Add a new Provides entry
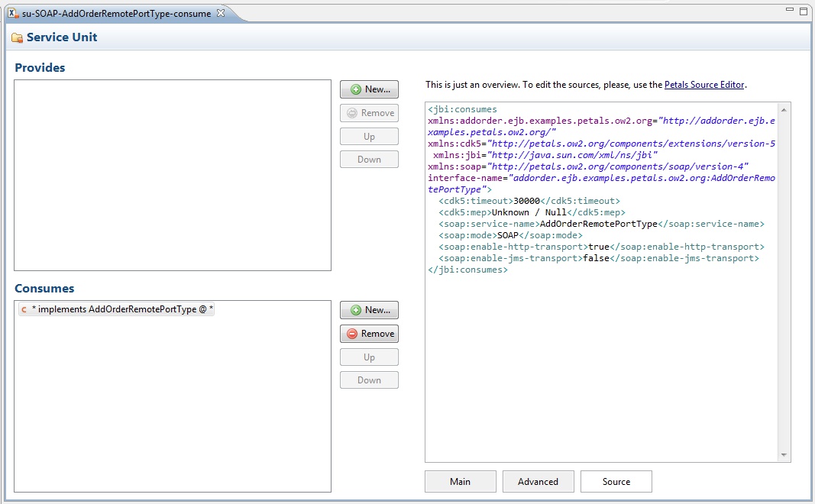This screenshot has width=815, height=504. point(369,89)
